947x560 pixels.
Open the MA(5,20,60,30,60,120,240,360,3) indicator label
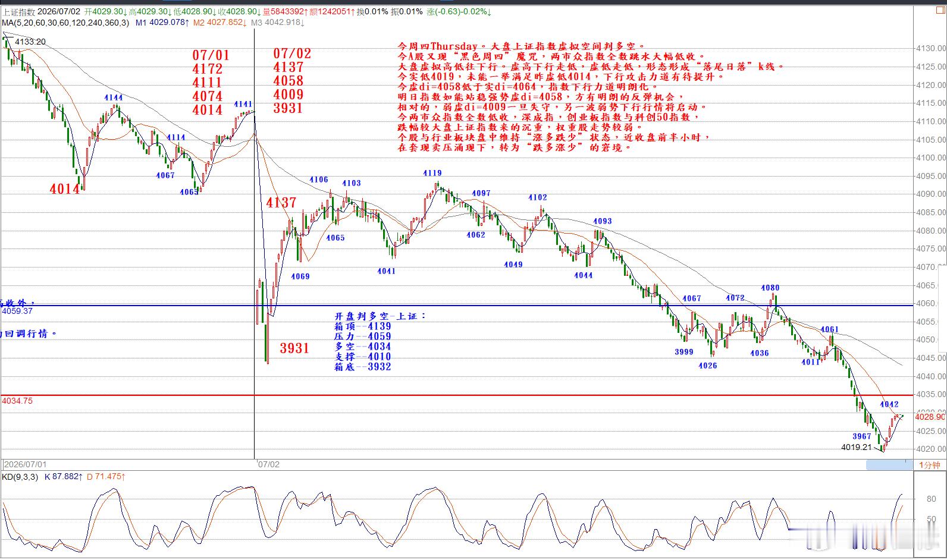[x=65, y=23]
